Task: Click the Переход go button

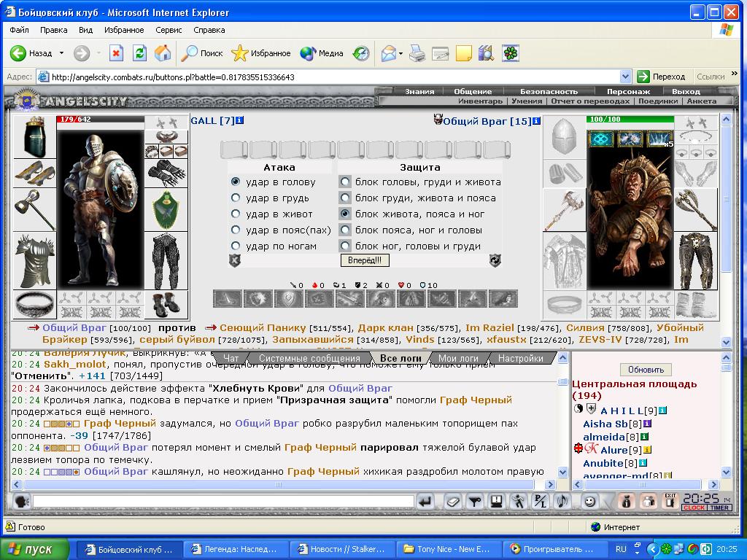Action: (x=661, y=77)
